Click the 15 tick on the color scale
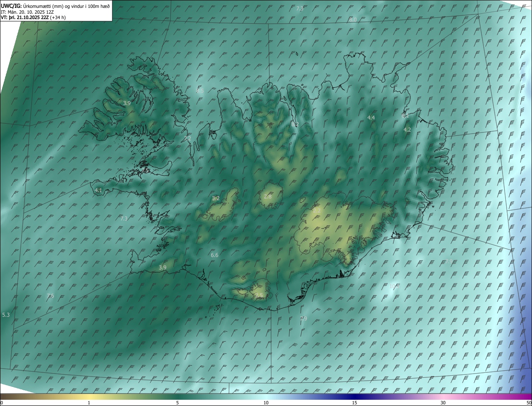This screenshot has width=532, height=406. tap(355, 403)
